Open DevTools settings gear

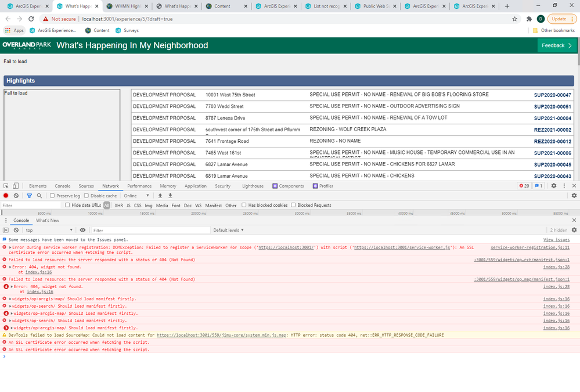[x=554, y=186]
